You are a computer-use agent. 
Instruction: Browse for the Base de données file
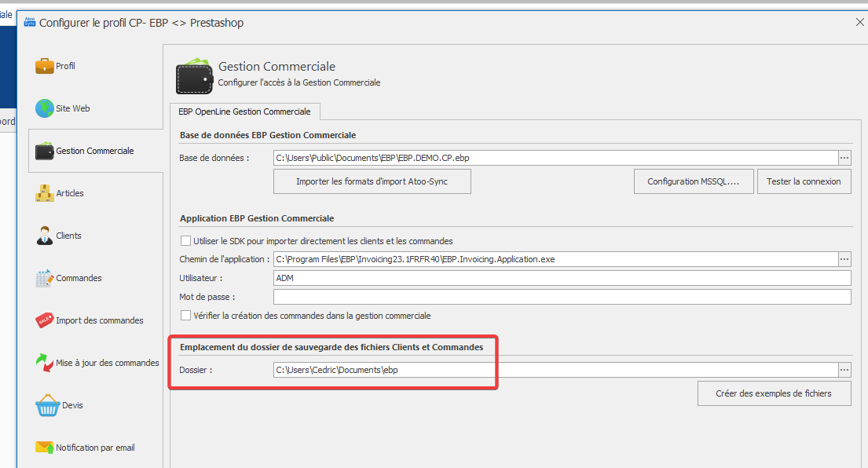pos(844,158)
